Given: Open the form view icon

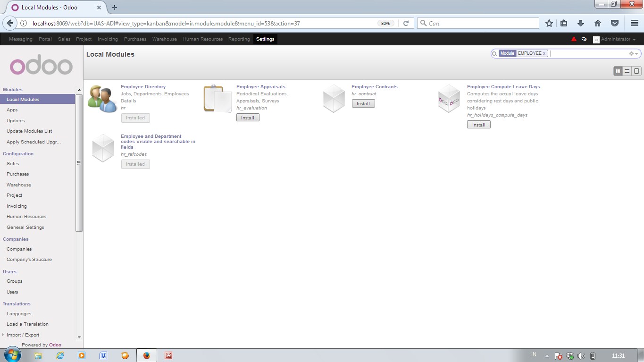Looking at the screenshot, I should click(636, 71).
